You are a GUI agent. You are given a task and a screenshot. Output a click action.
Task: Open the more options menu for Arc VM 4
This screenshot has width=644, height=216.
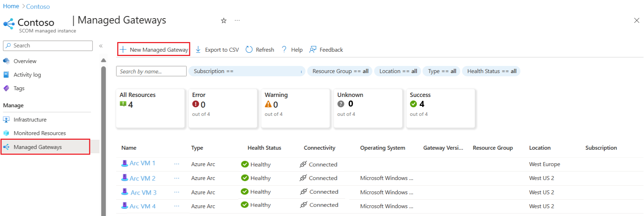tap(176, 206)
